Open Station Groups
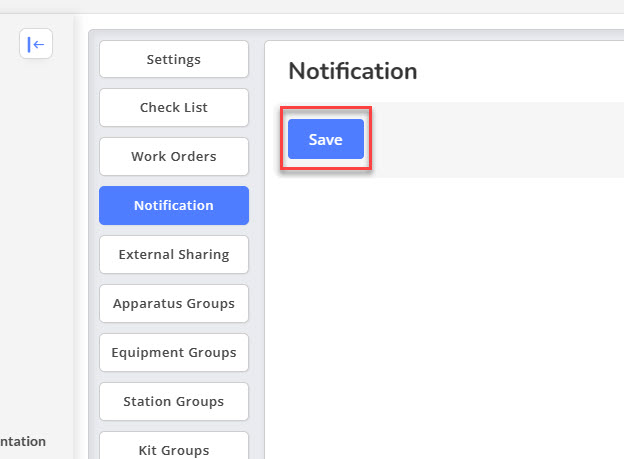624x459 pixels. pos(174,401)
